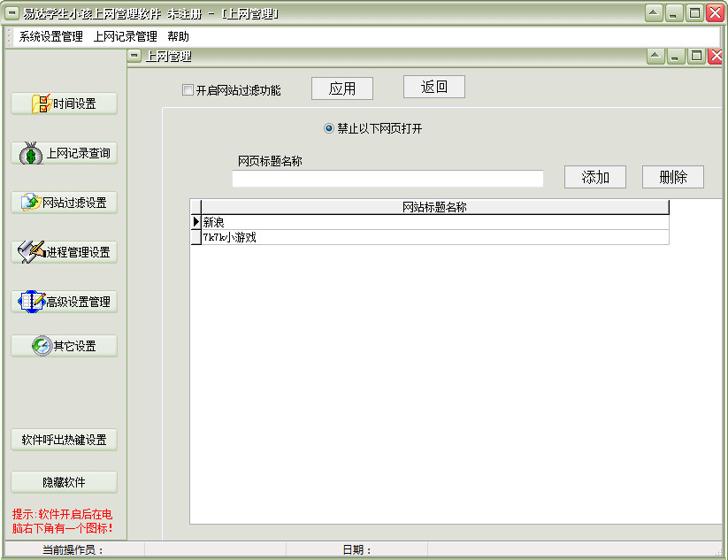
Task: Click the 网站标题名称 column header
Action: 435,207
